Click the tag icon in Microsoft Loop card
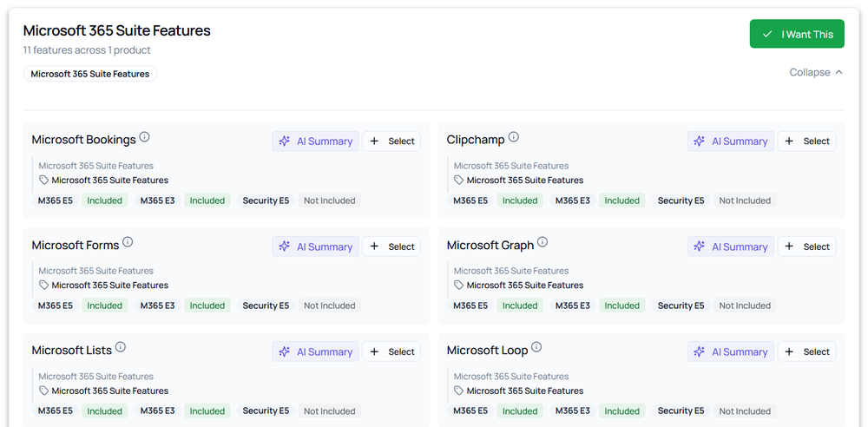 (x=459, y=391)
